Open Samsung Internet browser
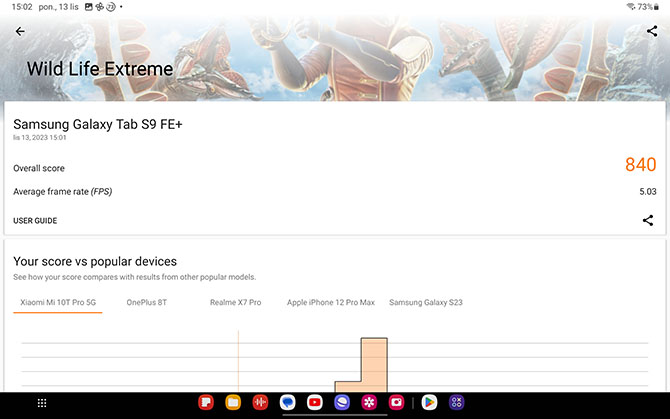 pos(342,402)
